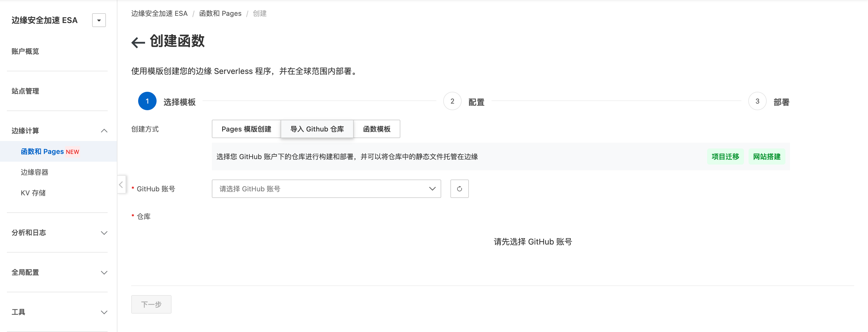868x332 pixels.
Task: Open 边缘容器 in the sidebar
Action: 34,172
